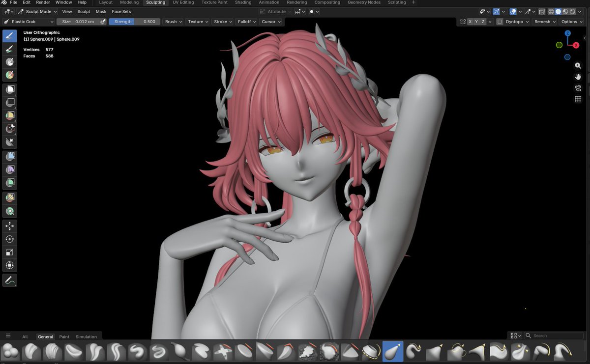Click the pan hand viewport gizmo
The height and width of the screenshot is (364, 590).
click(x=578, y=77)
